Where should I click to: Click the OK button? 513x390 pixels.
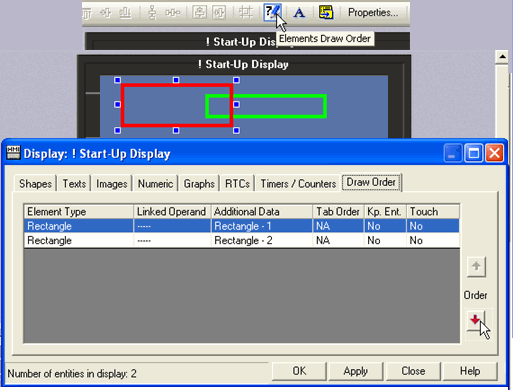coord(299,371)
